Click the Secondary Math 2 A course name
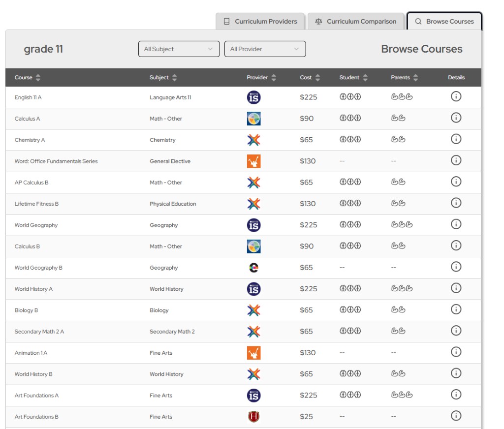 pos(39,332)
